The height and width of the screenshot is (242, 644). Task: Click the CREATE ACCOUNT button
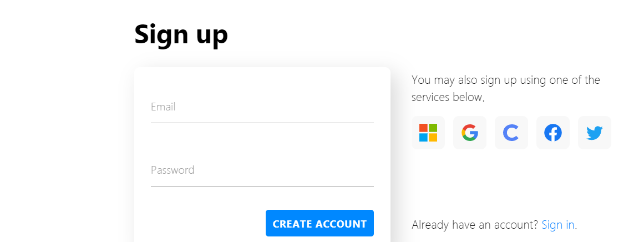tap(320, 223)
